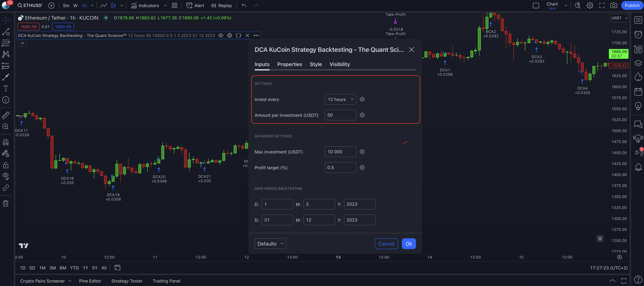Switch to the Properties tab

coord(290,64)
